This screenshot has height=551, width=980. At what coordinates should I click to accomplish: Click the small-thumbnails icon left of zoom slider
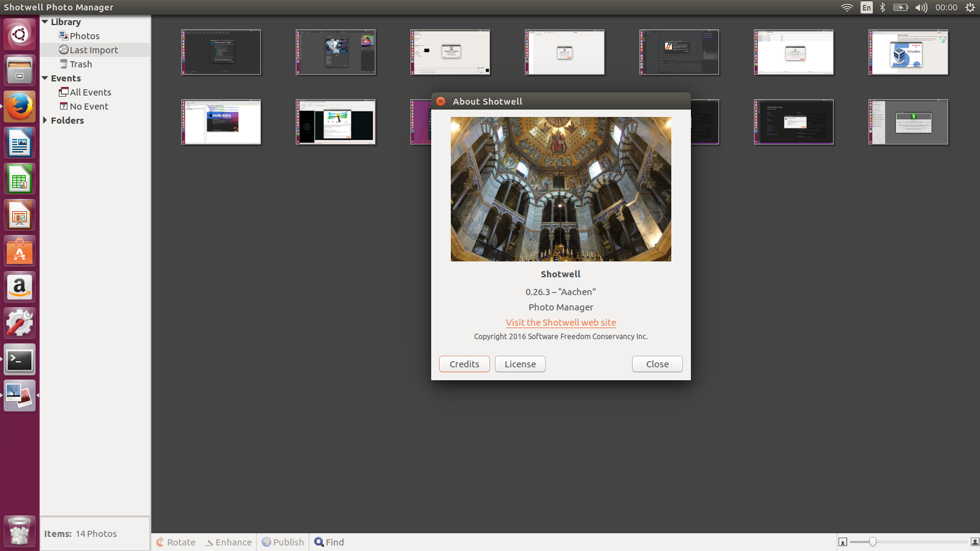tap(843, 542)
